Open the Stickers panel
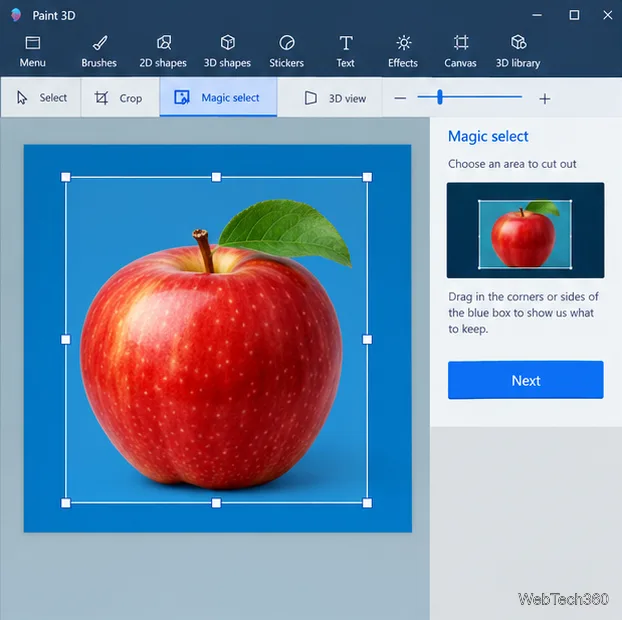622x620 pixels. 286,52
